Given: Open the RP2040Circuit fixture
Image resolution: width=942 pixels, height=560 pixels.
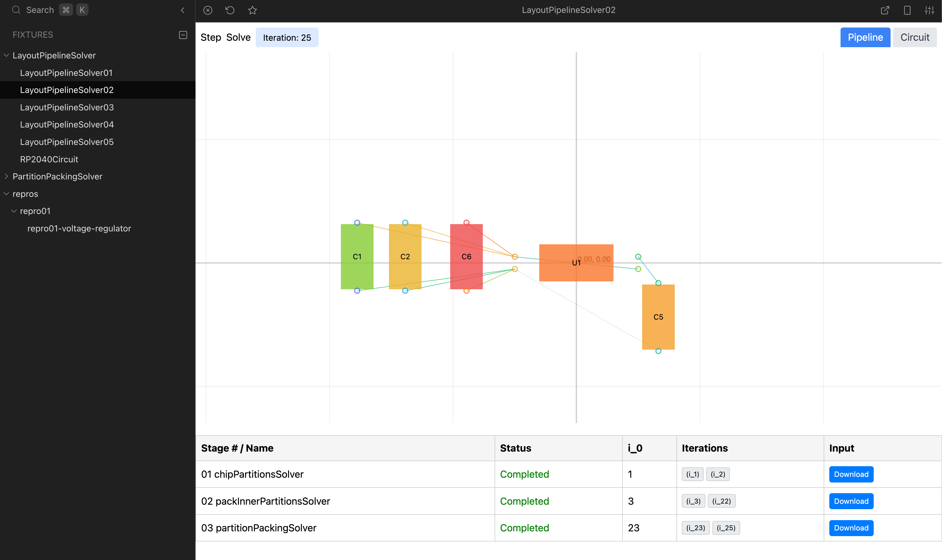Looking at the screenshot, I should 49,159.
